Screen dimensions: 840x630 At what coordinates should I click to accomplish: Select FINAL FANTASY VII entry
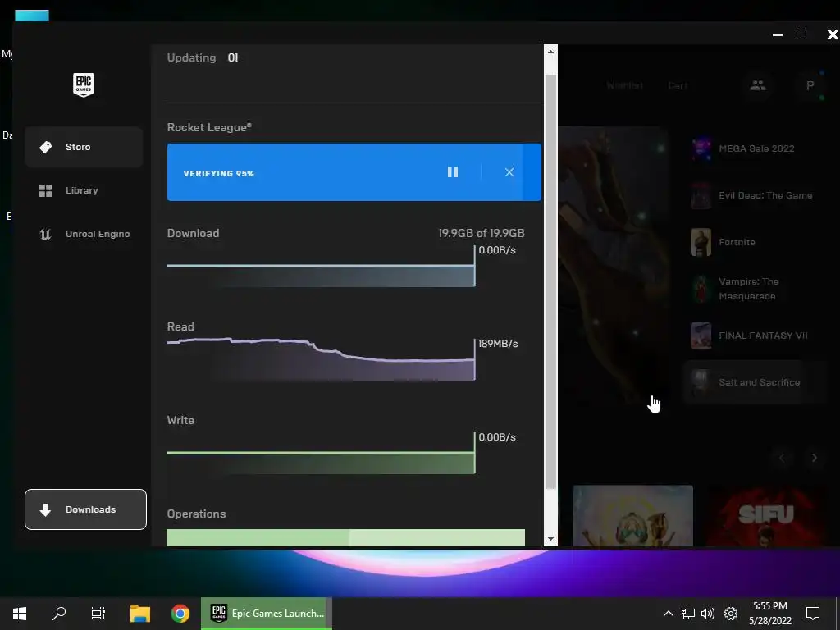tap(756, 336)
